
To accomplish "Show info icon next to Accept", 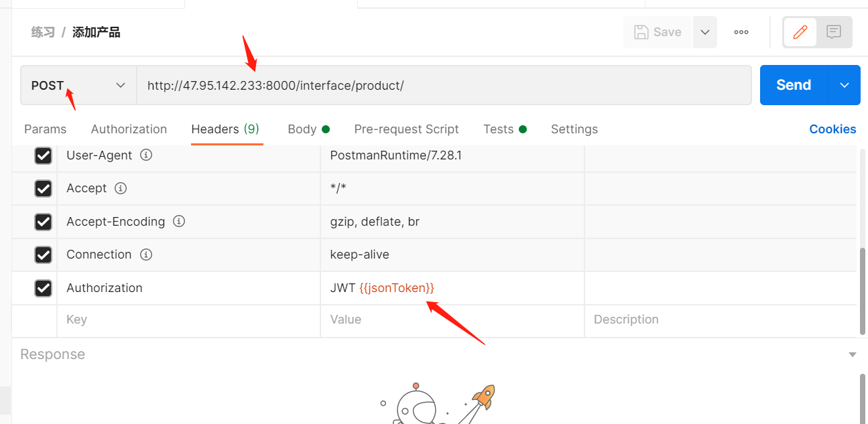I will coord(121,188).
